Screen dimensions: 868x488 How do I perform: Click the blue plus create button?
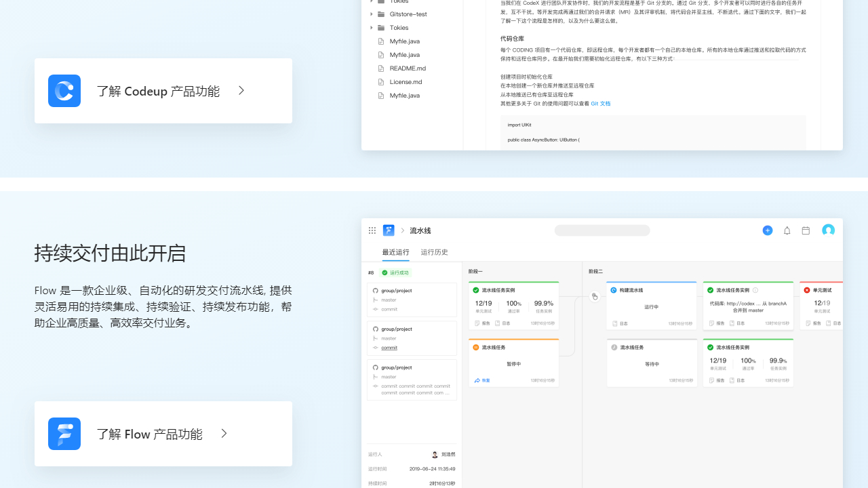click(x=767, y=230)
